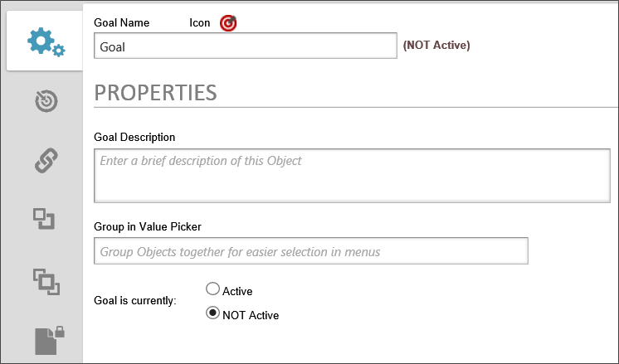Click the PROPERTIES section heading
This screenshot has width=619, height=364.
tap(156, 92)
